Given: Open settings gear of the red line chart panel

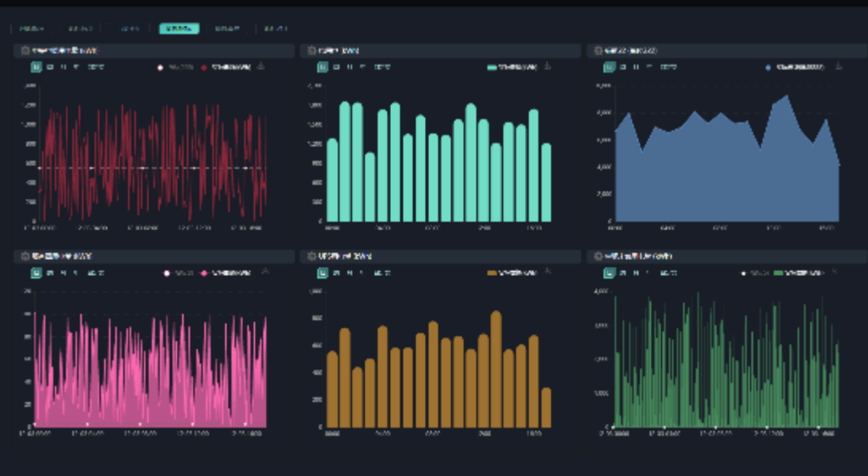Looking at the screenshot, I should click(x=25, y=51).
